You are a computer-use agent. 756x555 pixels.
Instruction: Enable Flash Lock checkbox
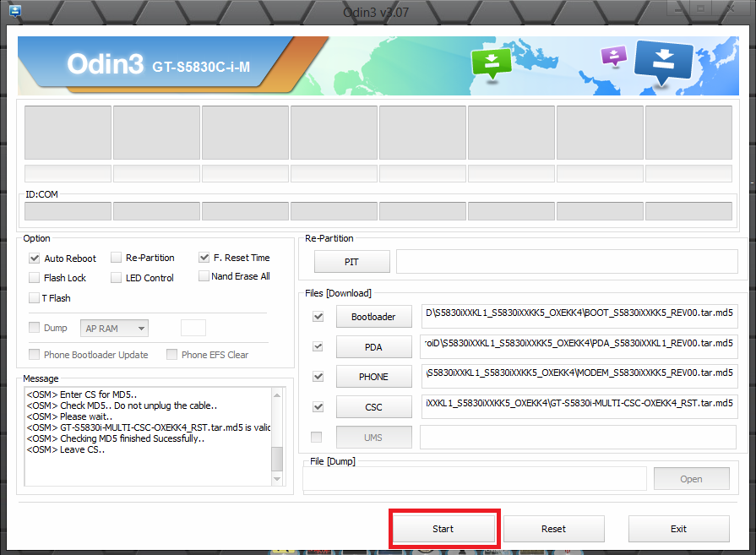35,278
